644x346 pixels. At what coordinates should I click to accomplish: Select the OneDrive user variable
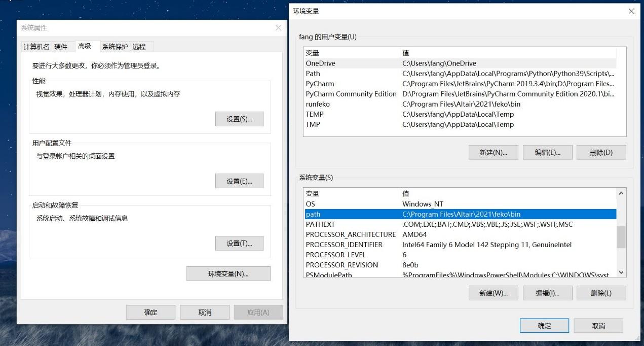(355, 63)
